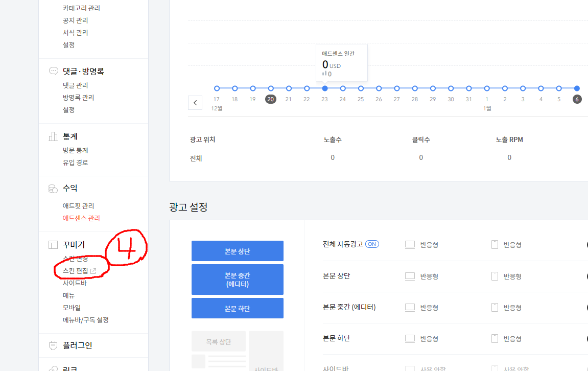Click the 광고 위치 column header
588x371 pixels.
pos(202,140)
